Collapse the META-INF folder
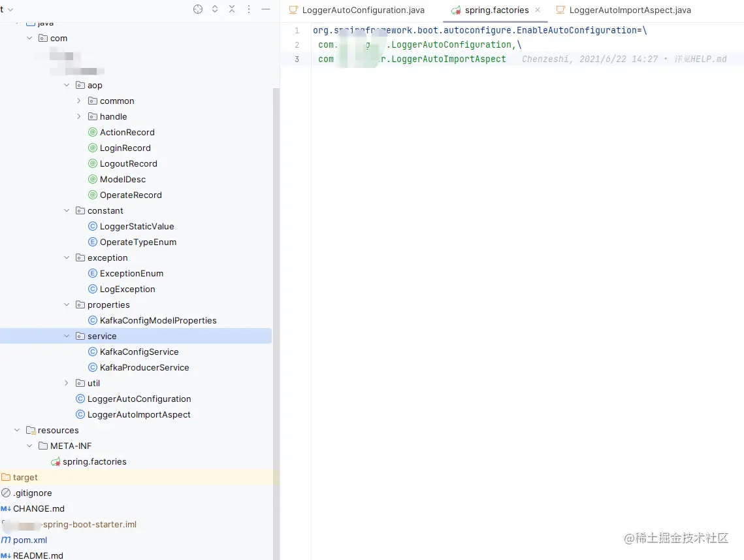Screen dimensions: 744x560 (29, 445)
